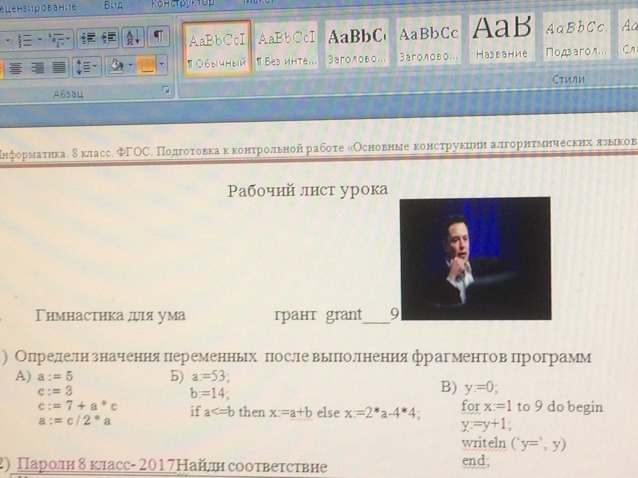638x478 pixels.
Task: Click the writeln ('y=', y) line
Action: pos(513,443)
